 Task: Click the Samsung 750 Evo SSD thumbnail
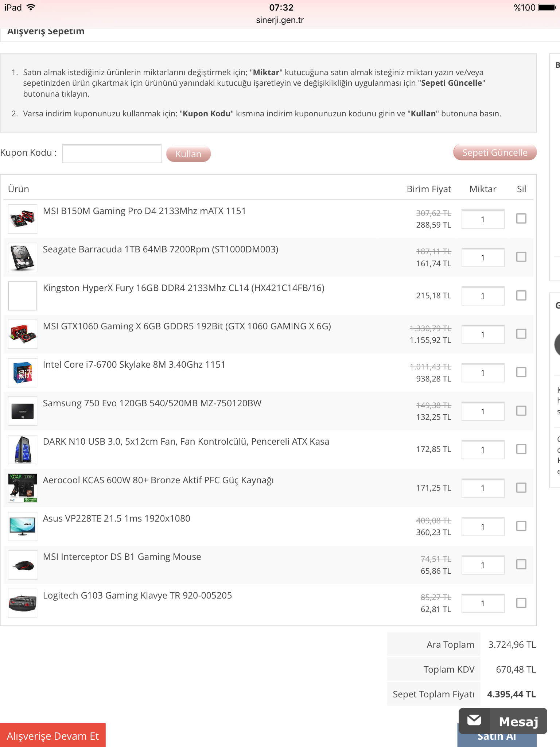pyautogui.click(x=23, y=411)
